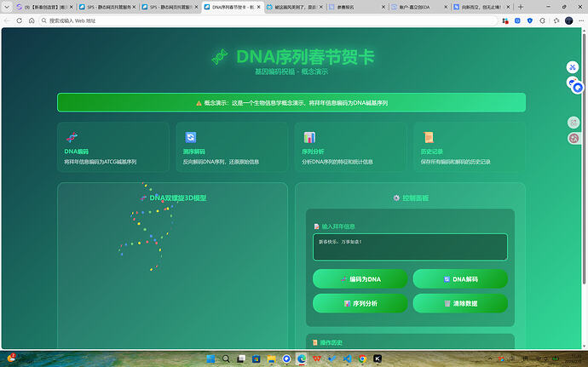Click the bar chart icon in 序列分析 card
Image resolution: width=588 pixels, height=367 pixels.
(309, 138)
